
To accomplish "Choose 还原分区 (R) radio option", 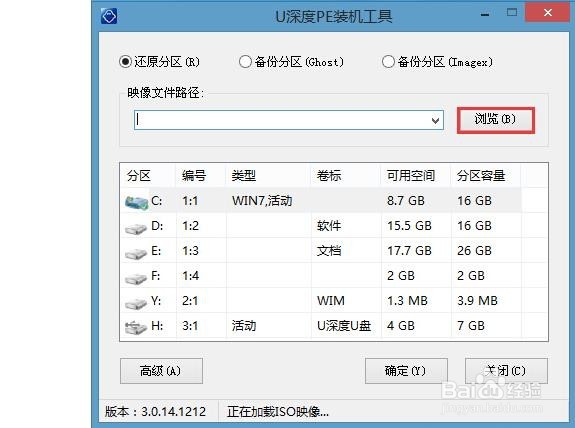I will pos(159,62).
